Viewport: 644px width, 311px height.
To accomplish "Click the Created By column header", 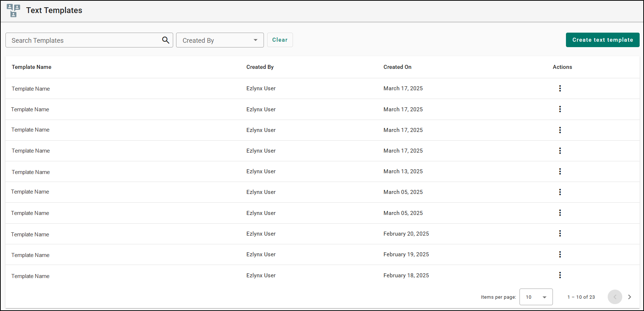I will (x=260, y=67).
